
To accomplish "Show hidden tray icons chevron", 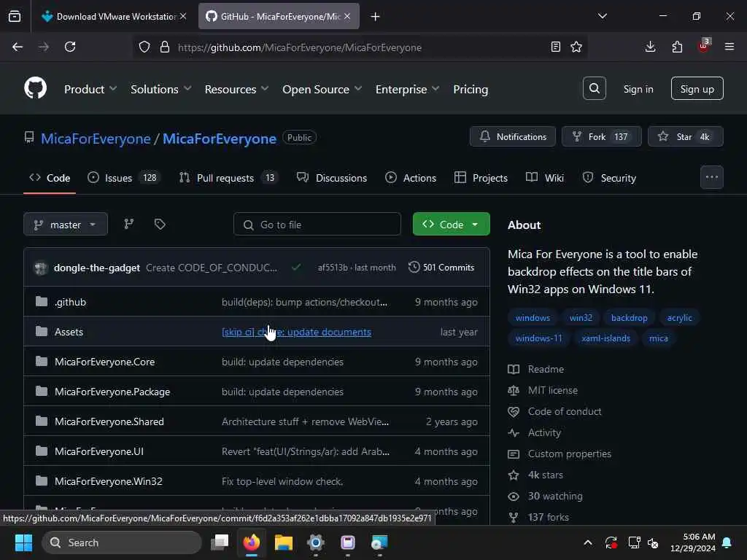I will (x=588, y=542).
